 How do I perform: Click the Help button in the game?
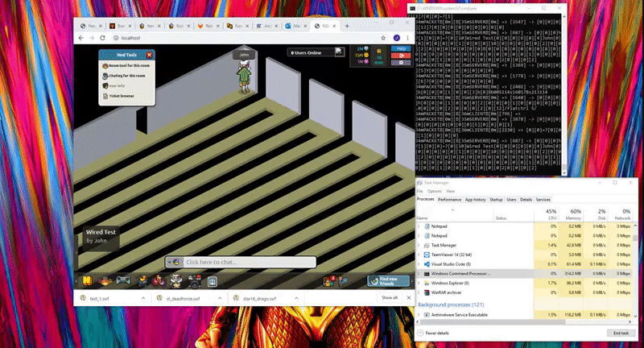[x=401, y=48]
